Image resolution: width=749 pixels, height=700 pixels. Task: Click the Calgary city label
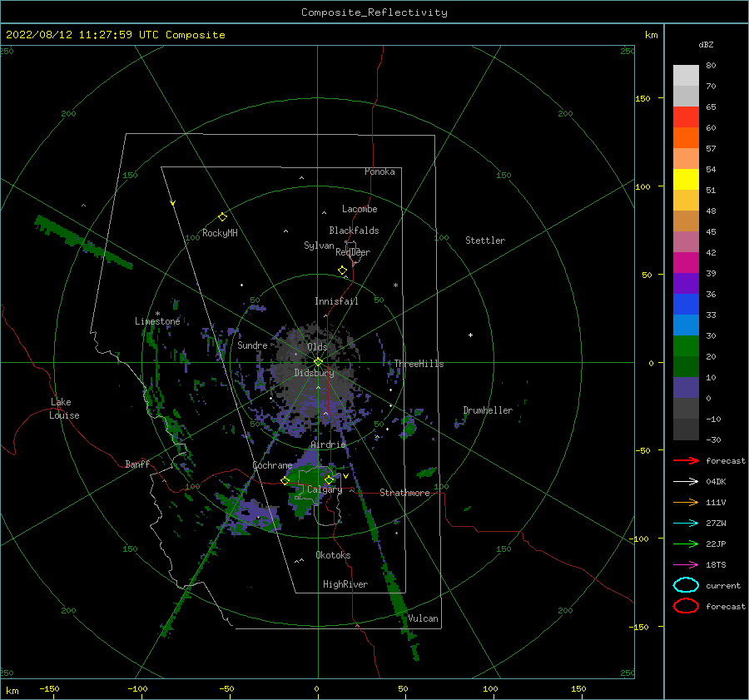tap(325, 489)
